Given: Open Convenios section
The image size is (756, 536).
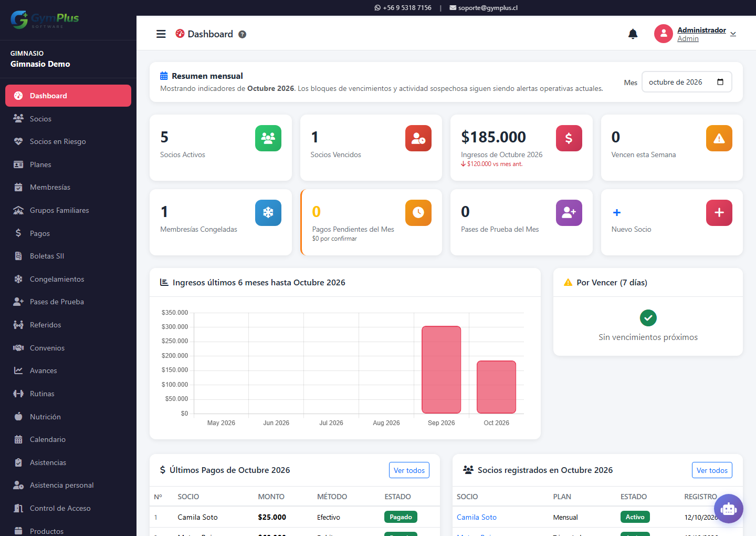Looking at the screenshot, I should (68, 348).
